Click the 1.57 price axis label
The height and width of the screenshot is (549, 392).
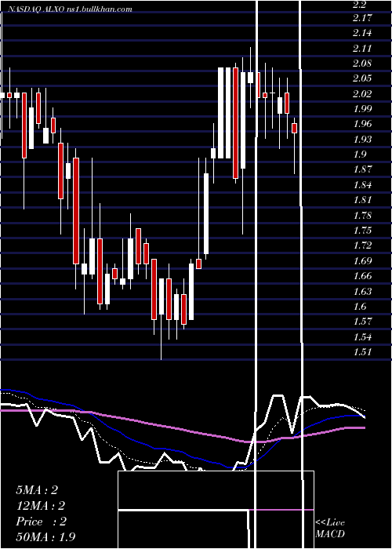tap(362, 322)
